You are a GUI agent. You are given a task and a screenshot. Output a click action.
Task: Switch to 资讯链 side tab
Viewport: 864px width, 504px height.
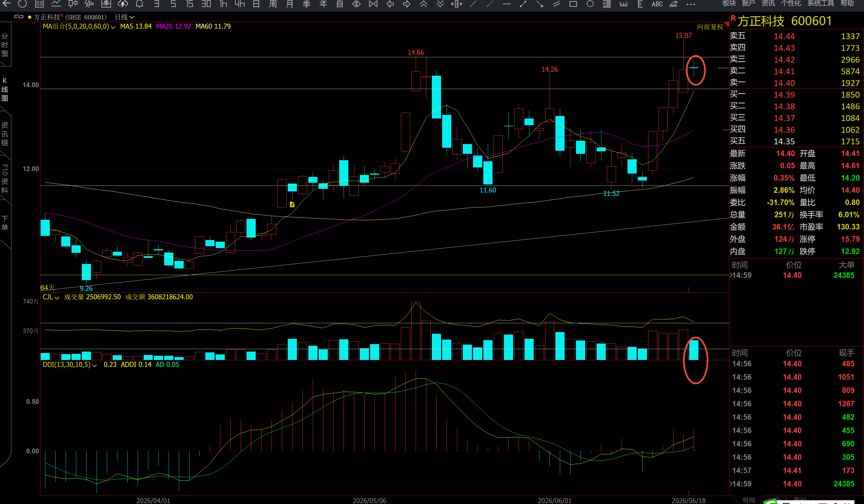(x=5, y=134)
